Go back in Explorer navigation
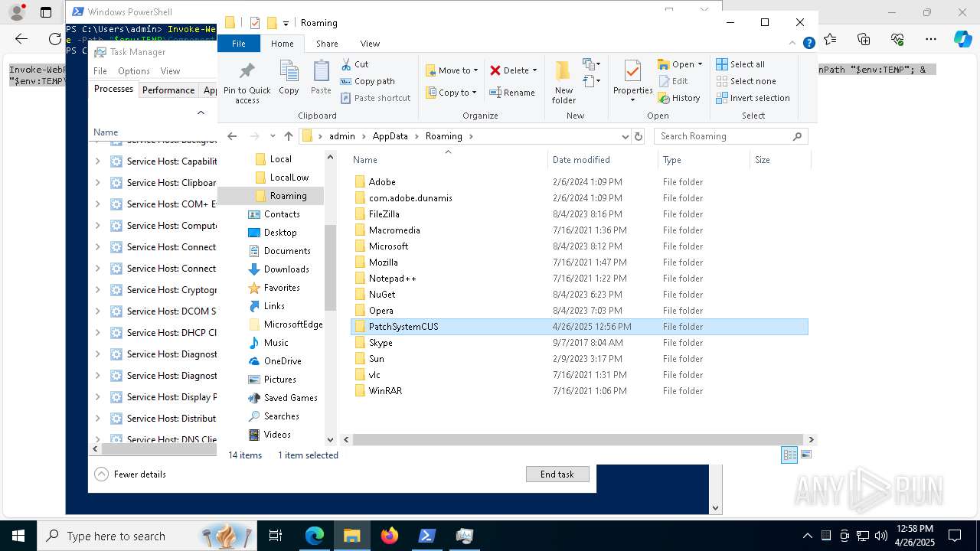The width and height of the screenshot is (980, 551). click(x=233, y=136)
